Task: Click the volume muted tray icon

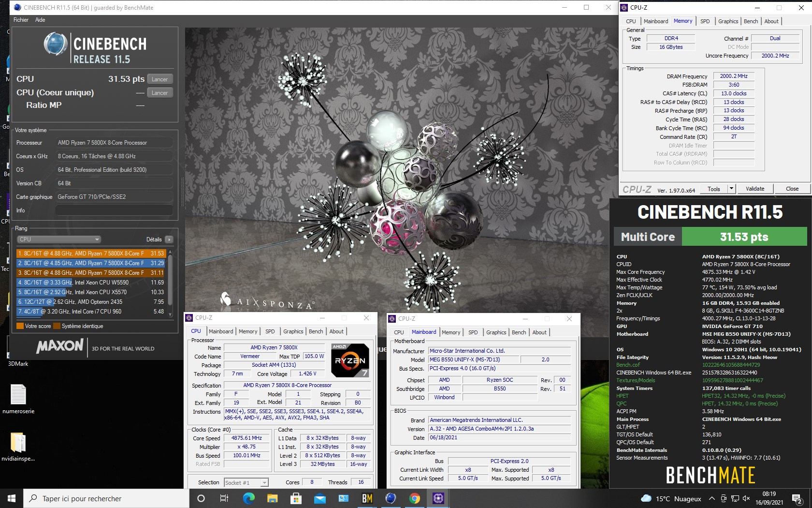Action: (746, 498)
